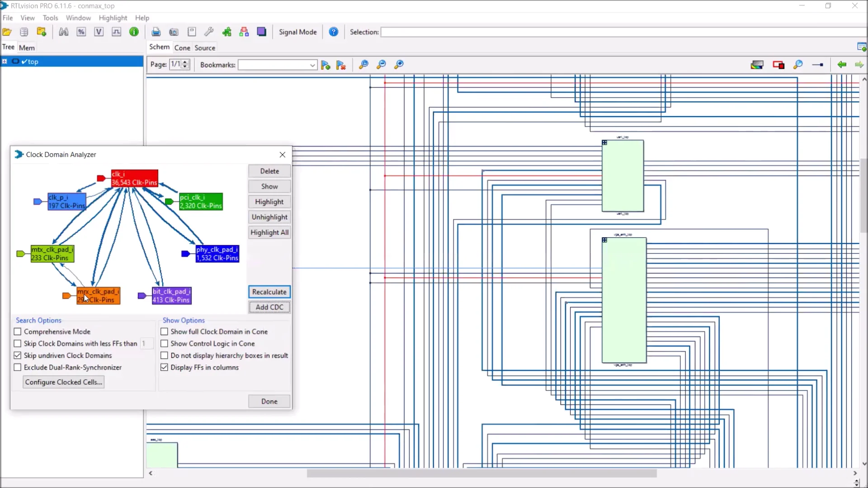Image resolution: width=868 pixels, height=488 pixels.
Task: Enable Comprehensive Mode checkbox
Action: tap(18, 332)
